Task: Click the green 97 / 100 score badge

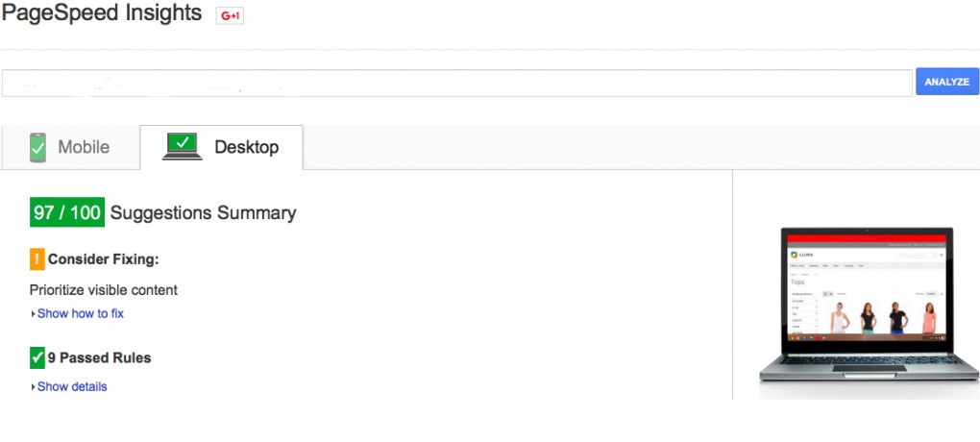Action: (67, 212)
